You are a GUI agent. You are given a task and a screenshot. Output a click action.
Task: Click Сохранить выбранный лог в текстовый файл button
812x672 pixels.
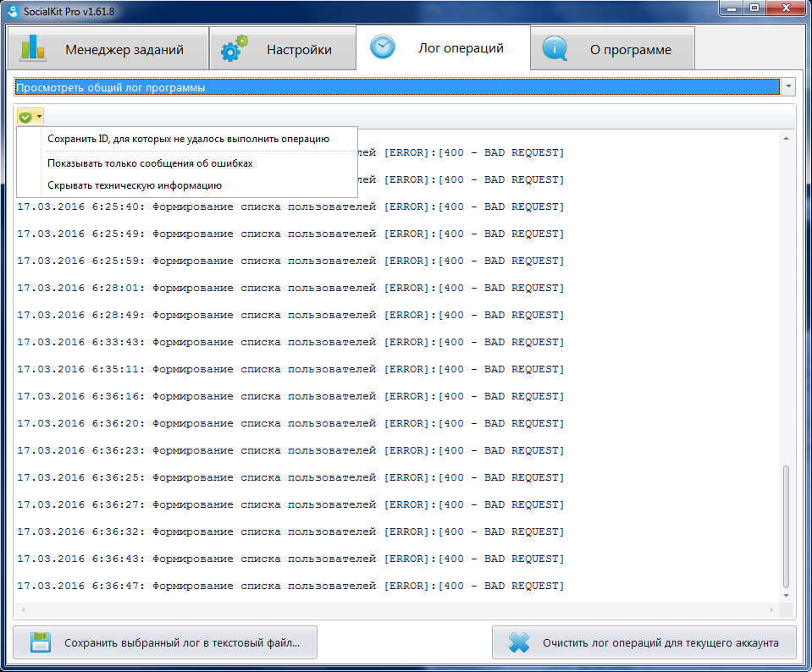click(x=164, y=642)
